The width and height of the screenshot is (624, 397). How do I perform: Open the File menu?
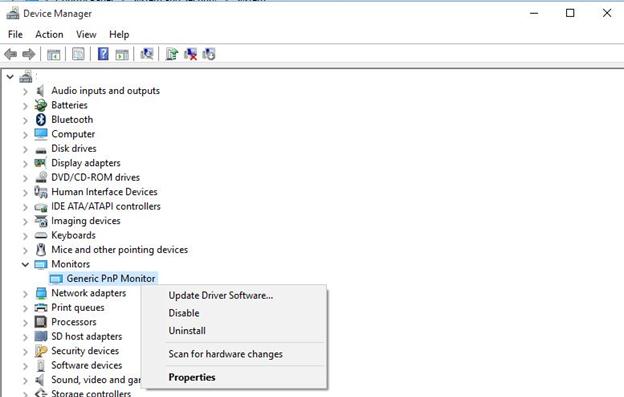pos(15,35)
